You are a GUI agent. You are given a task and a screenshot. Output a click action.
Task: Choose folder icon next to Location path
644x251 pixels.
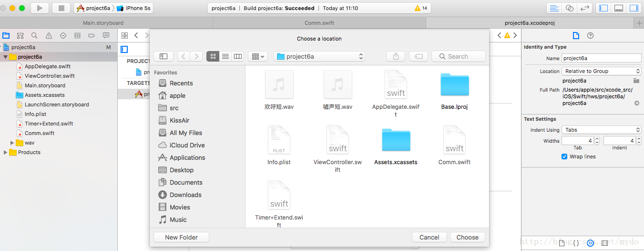coord(636,81)
